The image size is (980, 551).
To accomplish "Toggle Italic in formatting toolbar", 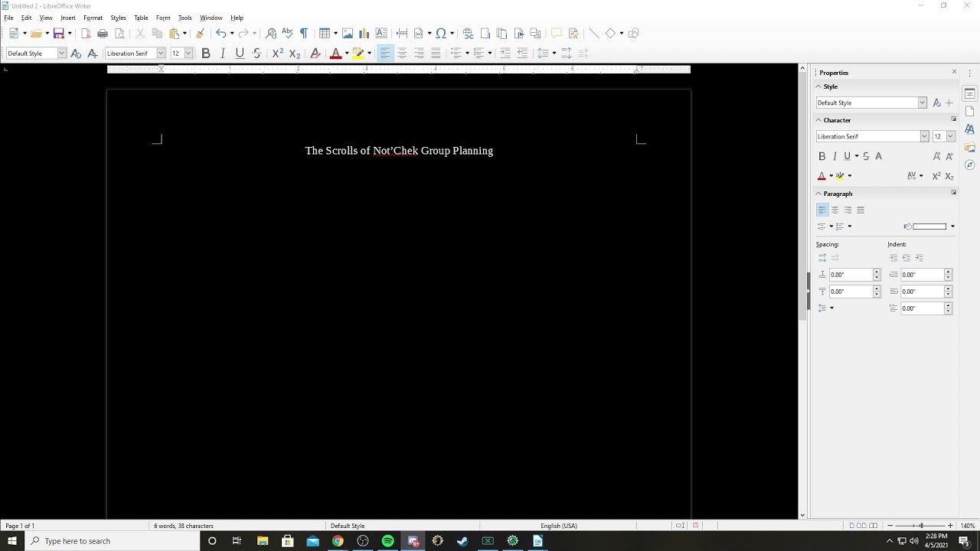I will pyautogui.click(x=223, y=53).
